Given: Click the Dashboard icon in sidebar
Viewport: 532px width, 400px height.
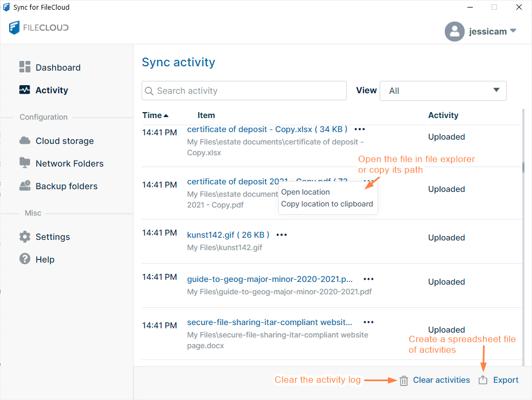Looking at the screenshot, I should [x=25, y=67].
